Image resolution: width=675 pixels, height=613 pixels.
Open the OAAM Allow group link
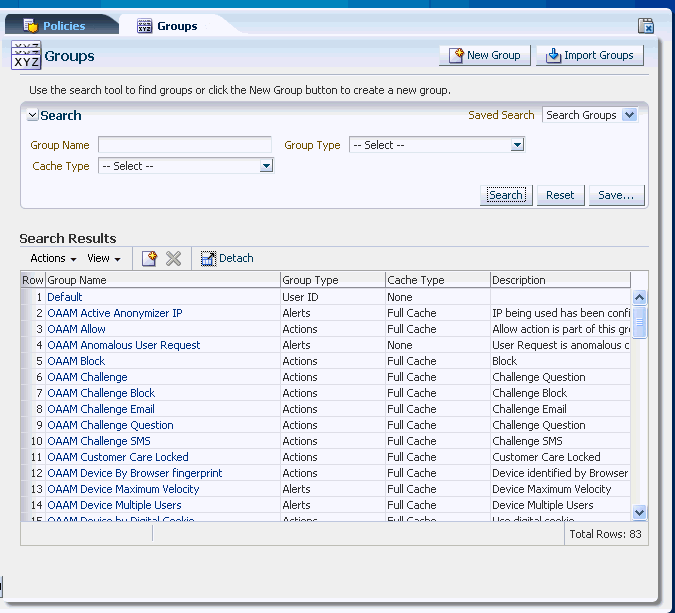coord(77,329)
